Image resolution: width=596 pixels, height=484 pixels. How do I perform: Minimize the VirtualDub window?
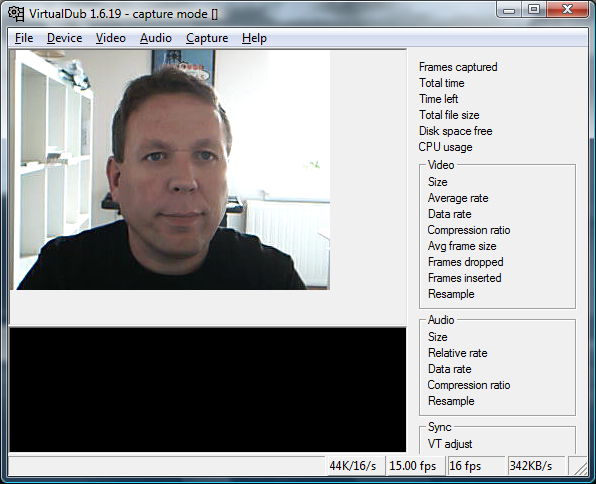click(509, 10)
